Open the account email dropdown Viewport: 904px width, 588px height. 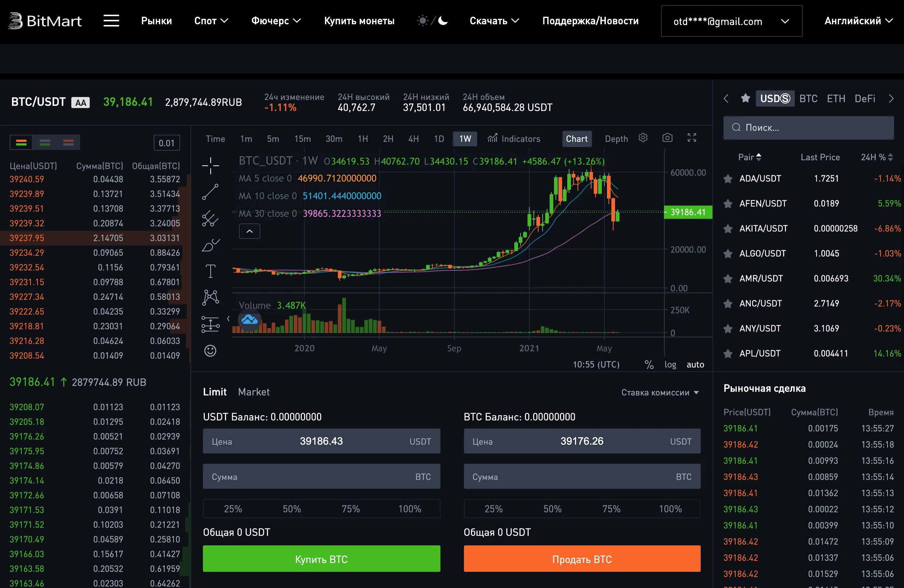pos(732,21)
